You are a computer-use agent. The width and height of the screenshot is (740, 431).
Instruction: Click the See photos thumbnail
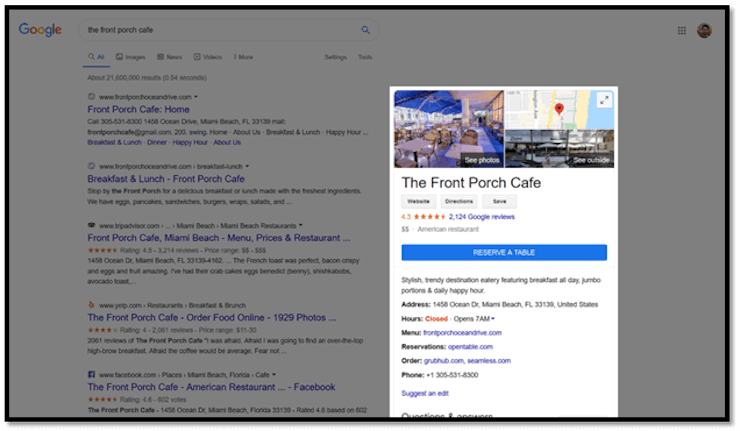pos(449,129)
